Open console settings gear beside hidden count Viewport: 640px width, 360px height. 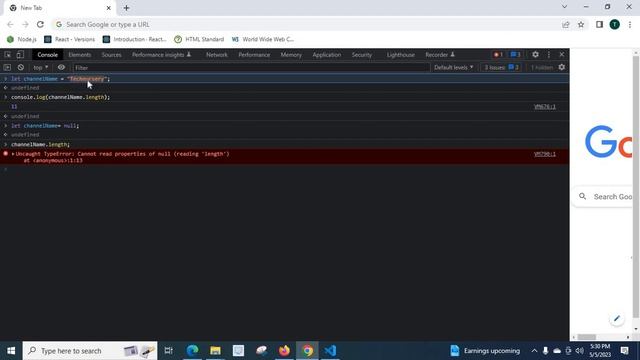[x=562, y=67]
